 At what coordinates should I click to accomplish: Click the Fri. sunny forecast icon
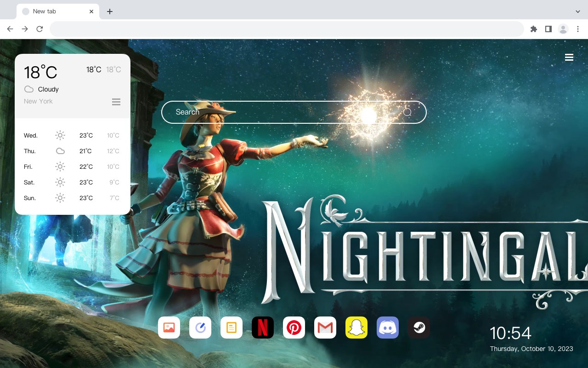pos(60,167)
